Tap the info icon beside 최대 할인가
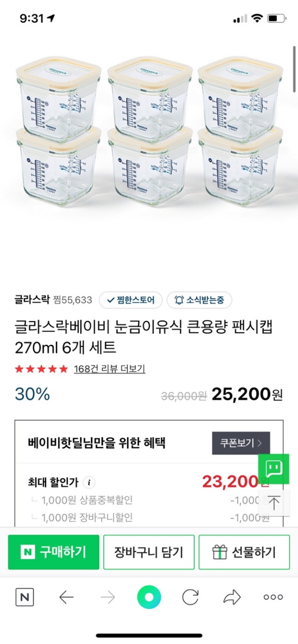This screenshot has width=298, height=644. pos(89,482)
